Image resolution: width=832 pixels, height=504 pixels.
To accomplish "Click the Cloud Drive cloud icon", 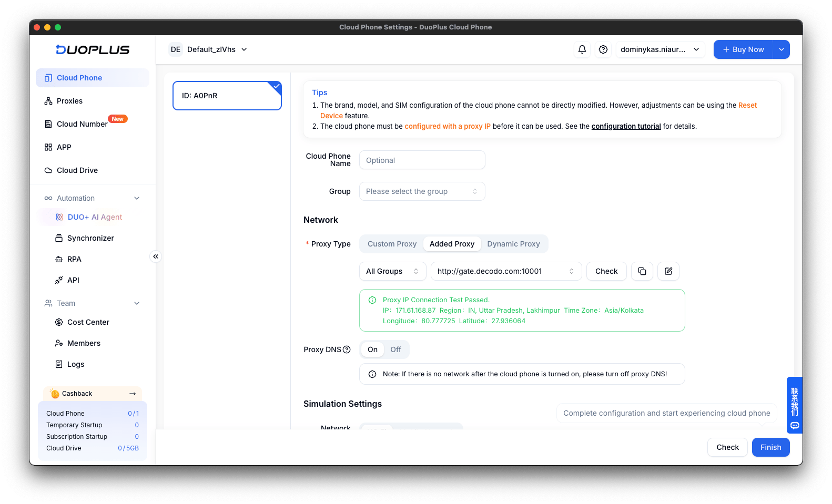I will click(x=48, y=170).
